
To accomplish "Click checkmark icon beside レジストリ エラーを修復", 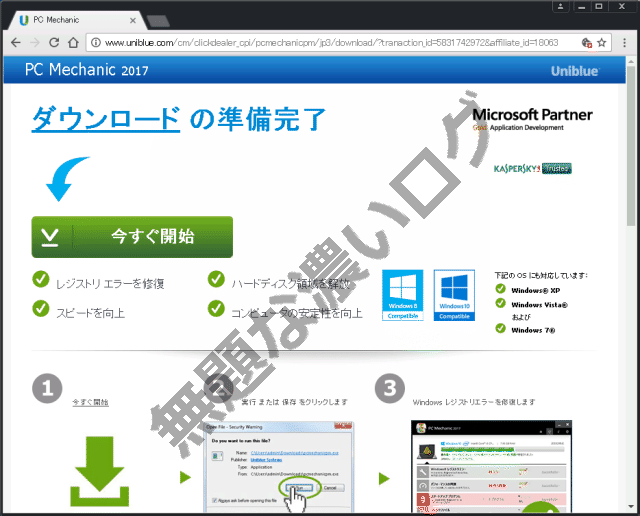I will coord(40,280).
